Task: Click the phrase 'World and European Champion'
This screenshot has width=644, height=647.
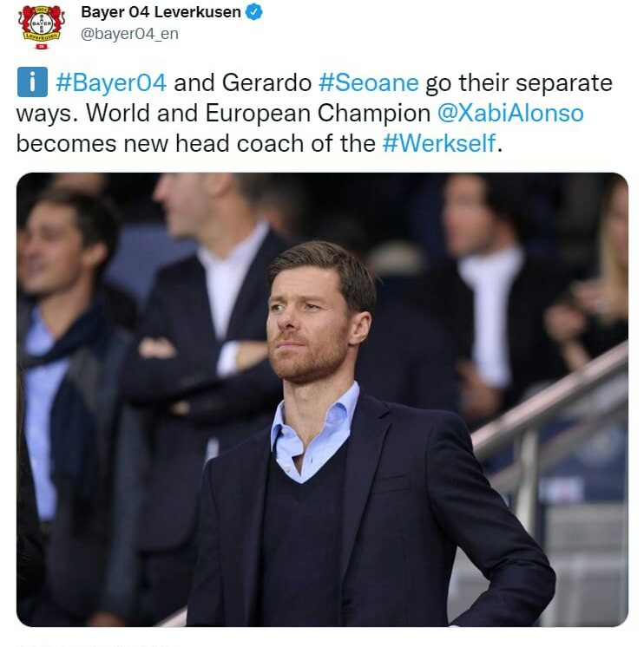Action: point(258,113)
